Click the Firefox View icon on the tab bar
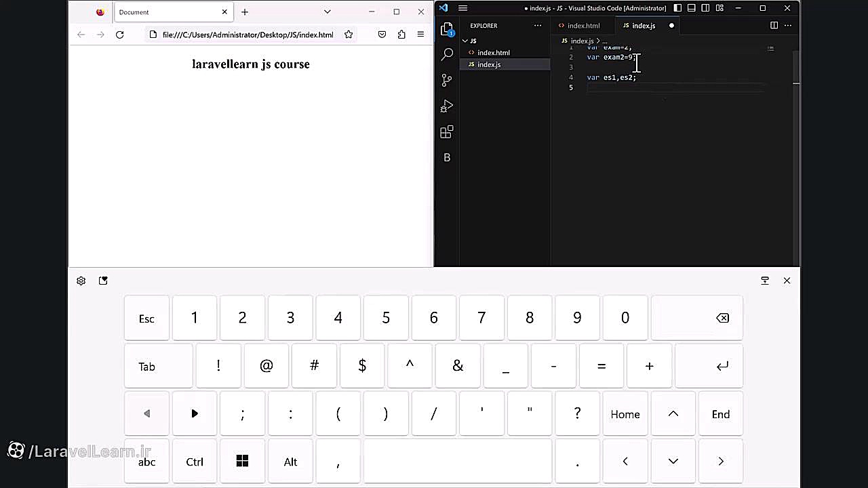 point(100,12)
